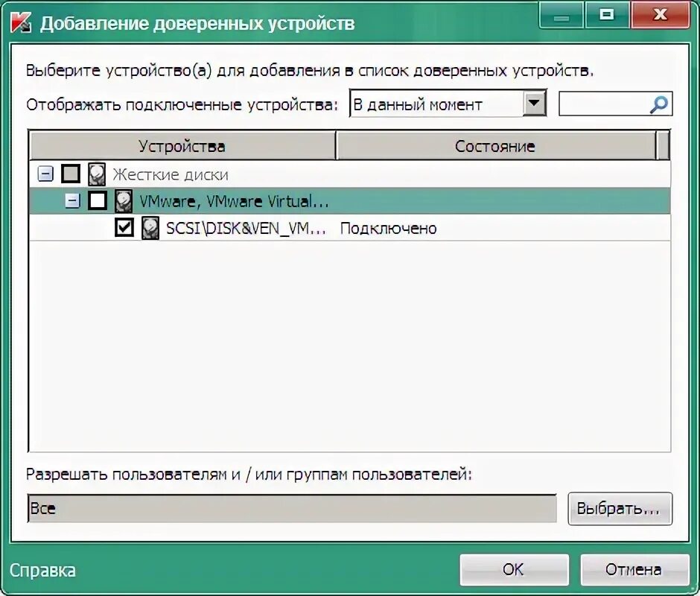
Task: Collapse the Жесткие диски tree node
Action: click(x=45, y=174)
